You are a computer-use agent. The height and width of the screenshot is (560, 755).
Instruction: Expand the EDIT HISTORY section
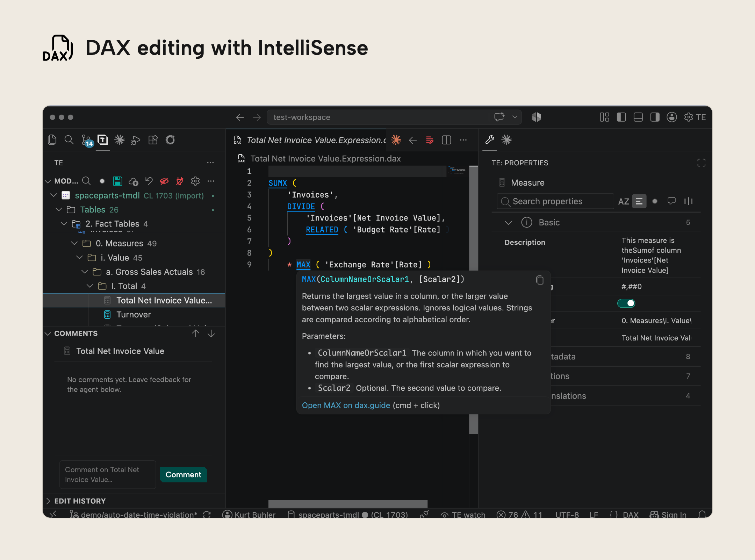coord(48,501)
